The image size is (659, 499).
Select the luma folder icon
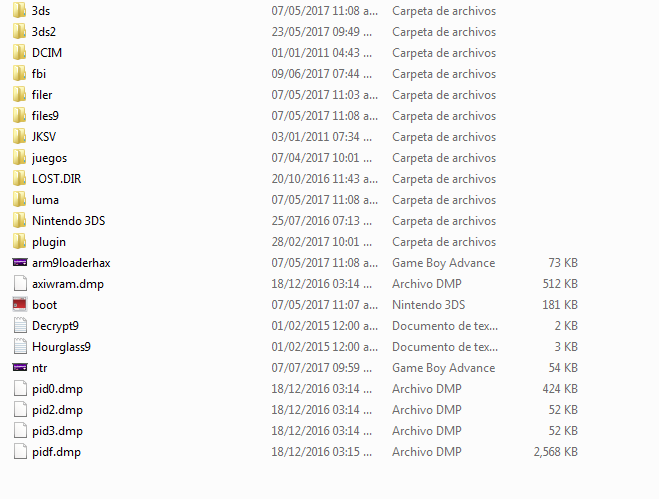pos(20,200)
